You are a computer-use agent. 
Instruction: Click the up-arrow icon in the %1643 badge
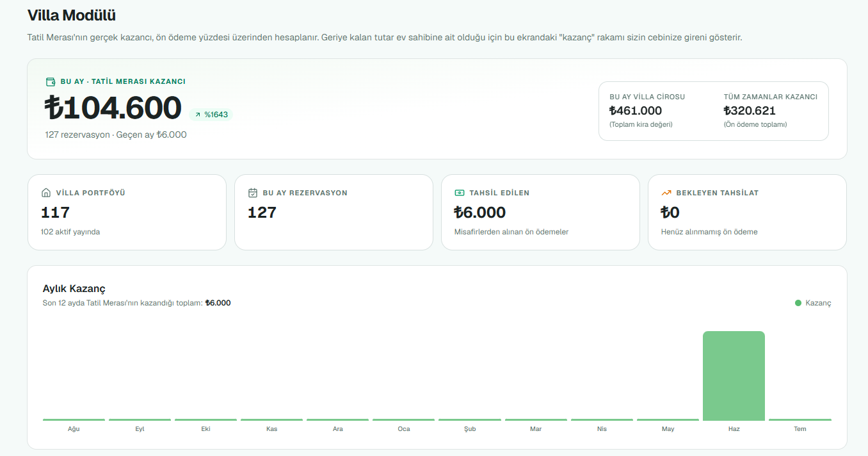(198, 115)
